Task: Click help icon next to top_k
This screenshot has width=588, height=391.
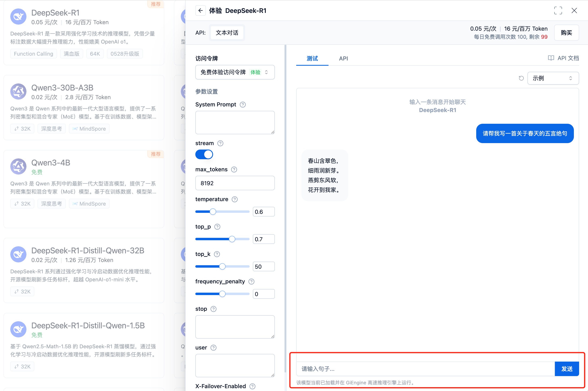Action: click(217, 254)
